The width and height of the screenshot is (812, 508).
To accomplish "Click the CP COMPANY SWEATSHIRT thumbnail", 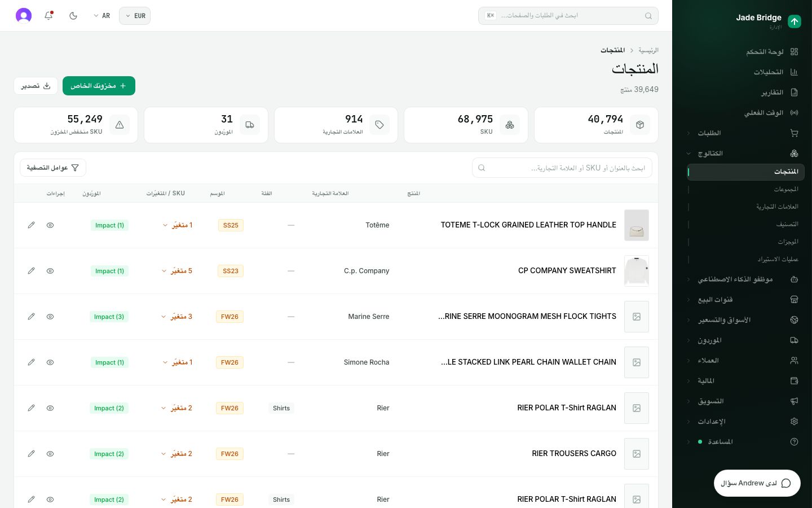I will pos(637,271).
